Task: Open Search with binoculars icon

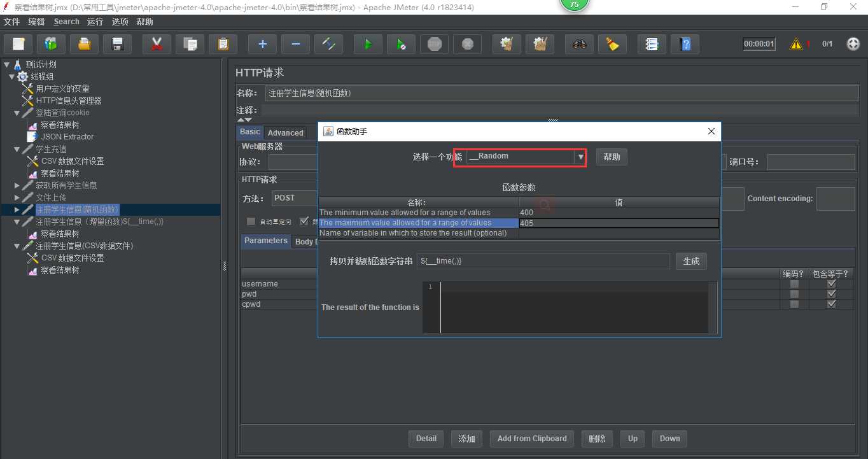Action: [579, 44]
